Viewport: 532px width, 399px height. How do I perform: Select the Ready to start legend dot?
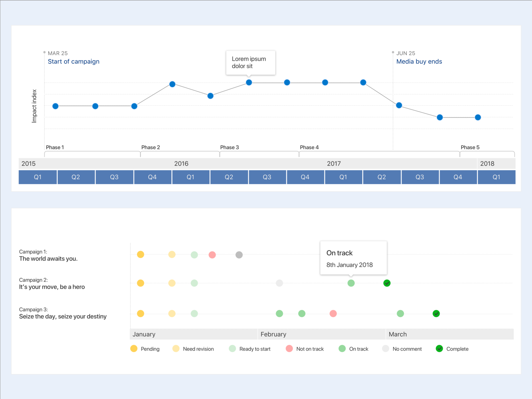(x=232, y=349)
